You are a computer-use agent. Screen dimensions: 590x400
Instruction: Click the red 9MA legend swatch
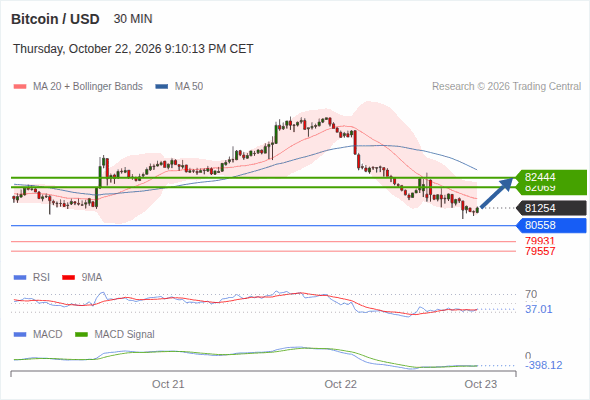(x=68, y=278)
